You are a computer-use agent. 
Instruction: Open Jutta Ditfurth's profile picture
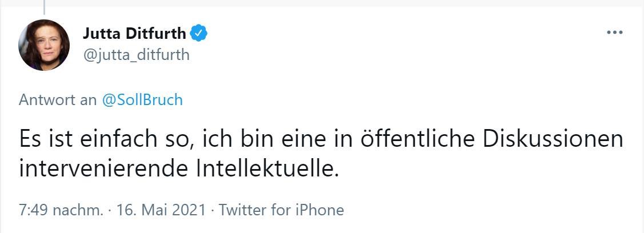[44, 45]
